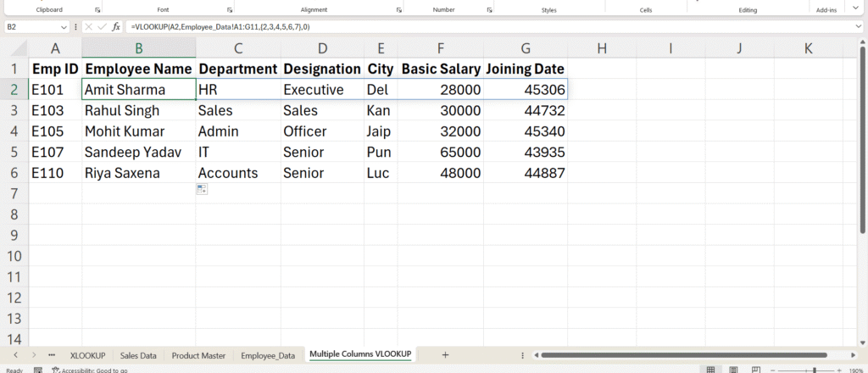This screenshot has height=373, width=868.
Task: Open the Number format dialog launcher
Action: (x=489, y=10)
